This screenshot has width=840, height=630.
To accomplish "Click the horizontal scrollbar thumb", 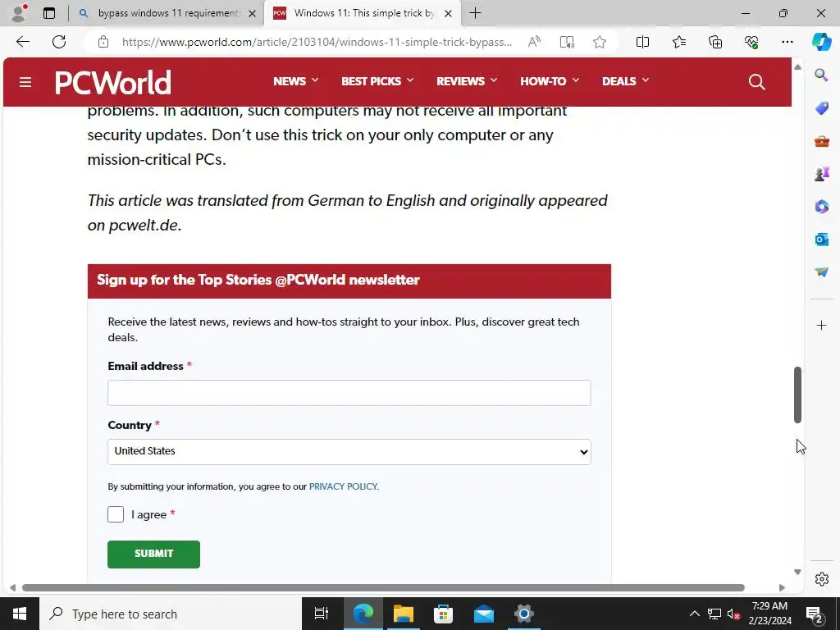I will point(383,587).
